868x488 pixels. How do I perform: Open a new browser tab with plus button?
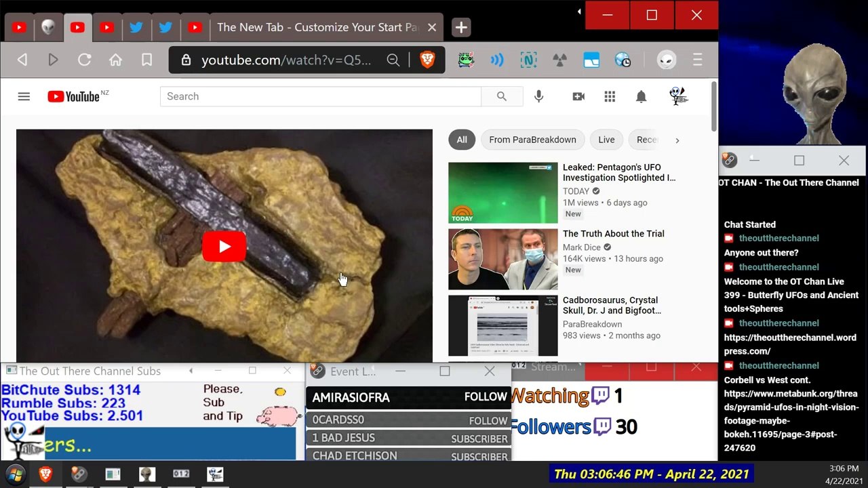(x=461, y=28)
